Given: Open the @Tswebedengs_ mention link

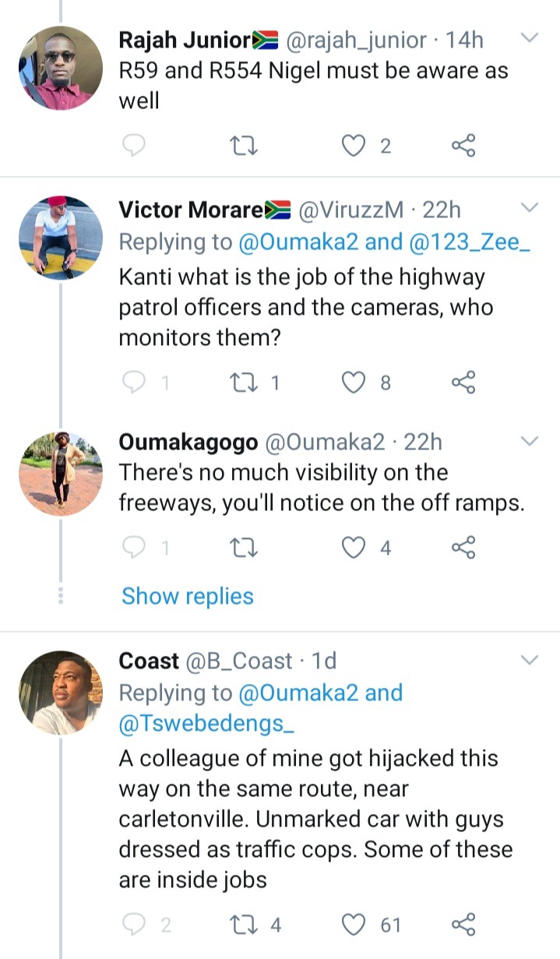Looking at the screenshot, I should (206, 724).
